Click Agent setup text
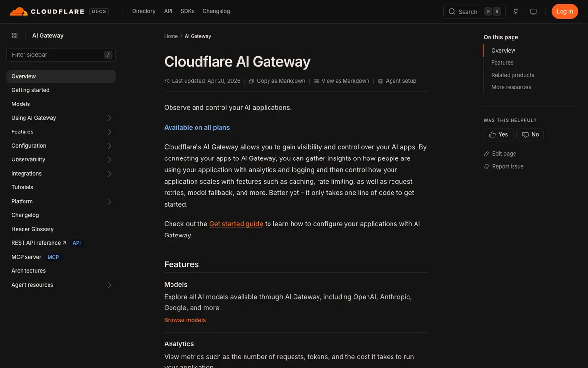 (401, 81)
